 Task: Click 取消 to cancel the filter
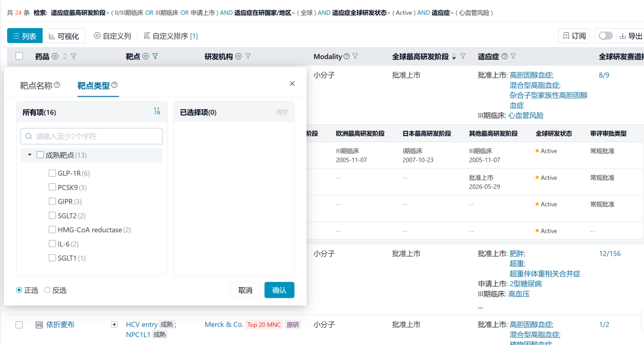click(245, 290)
